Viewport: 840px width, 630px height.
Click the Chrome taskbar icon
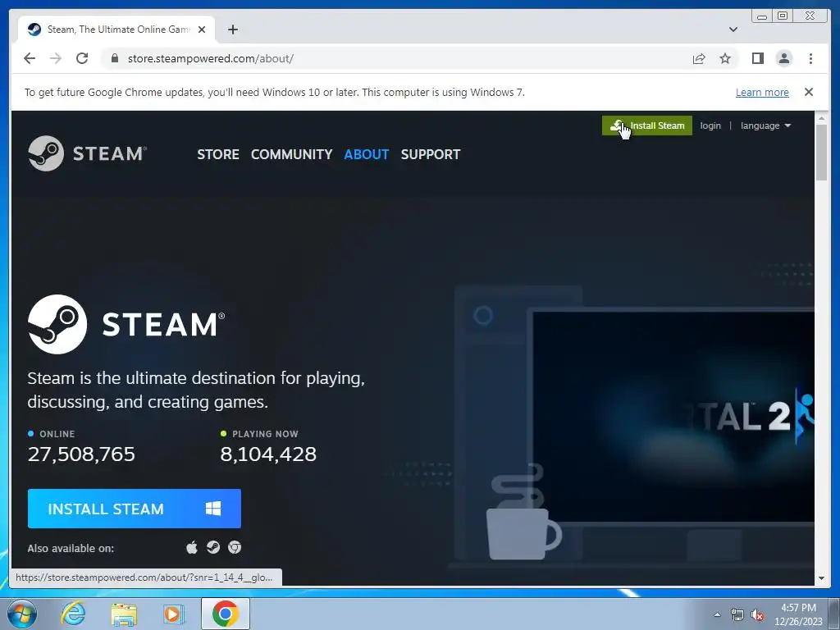225,614
